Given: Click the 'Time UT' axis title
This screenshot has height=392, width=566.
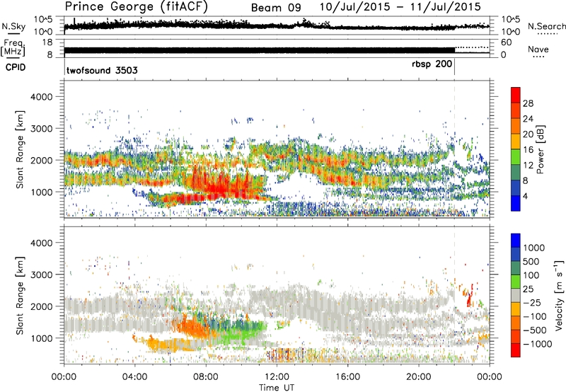Looking at the screenshot, I should click(x=277, y=388).
